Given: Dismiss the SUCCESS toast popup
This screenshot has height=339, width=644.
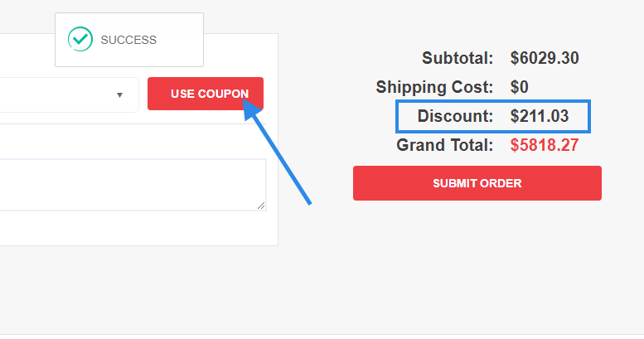Looking at the screenshot, I should coord(129,40).
